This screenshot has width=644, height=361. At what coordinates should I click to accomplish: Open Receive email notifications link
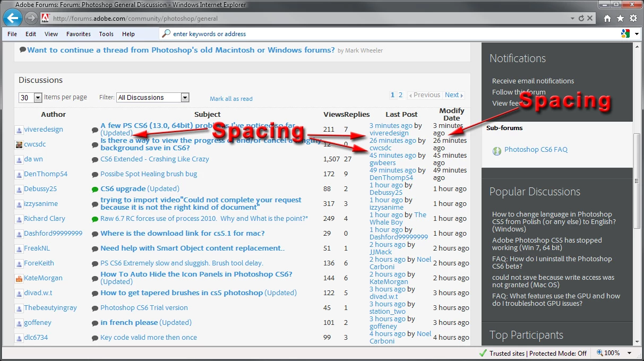pyautogui.click(x=533, y=81)
